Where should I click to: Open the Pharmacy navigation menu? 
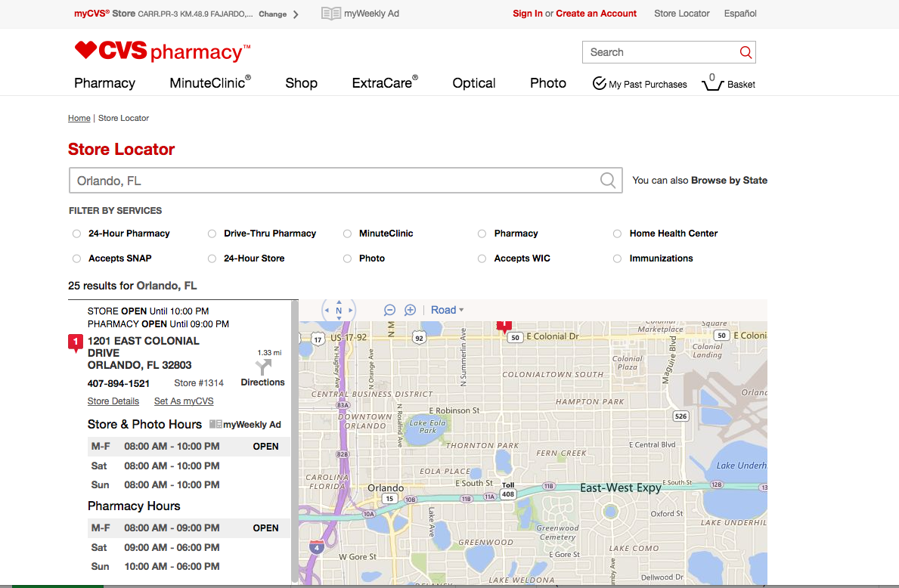click(x=104, y=83)
